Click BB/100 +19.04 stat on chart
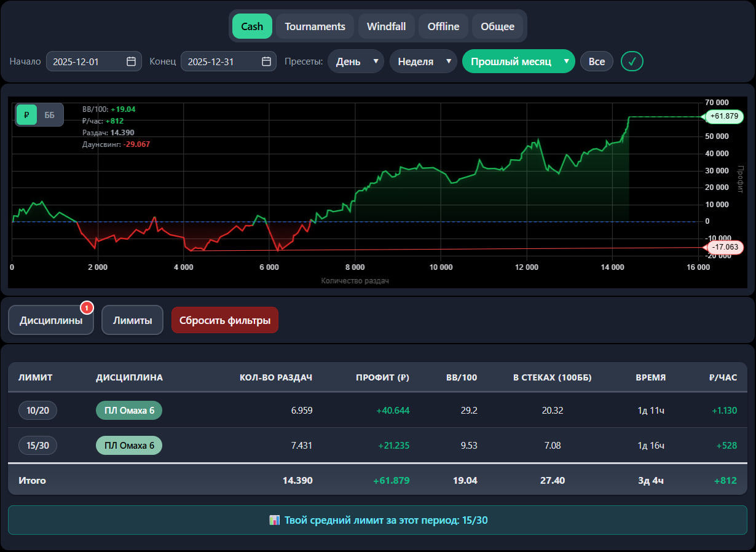Image resolution: width=756 pixels, height=552 pixels. click(x=109, y=109)
